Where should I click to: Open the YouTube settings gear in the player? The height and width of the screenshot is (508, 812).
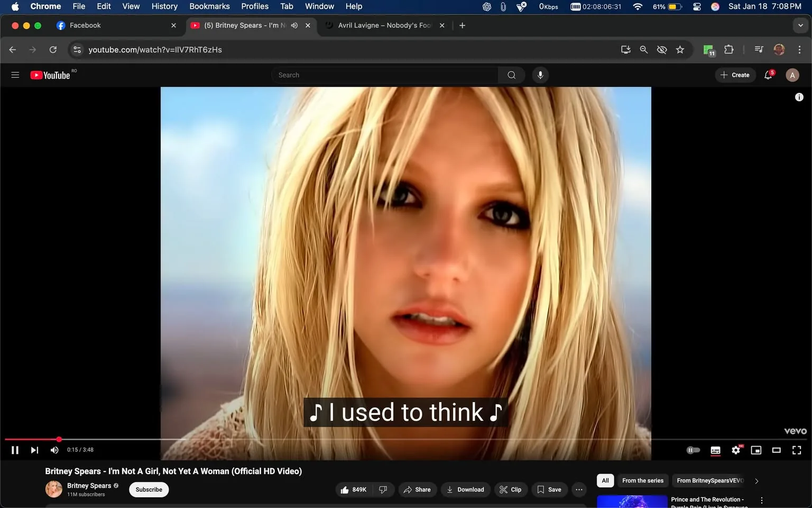[x=735, y=450]
